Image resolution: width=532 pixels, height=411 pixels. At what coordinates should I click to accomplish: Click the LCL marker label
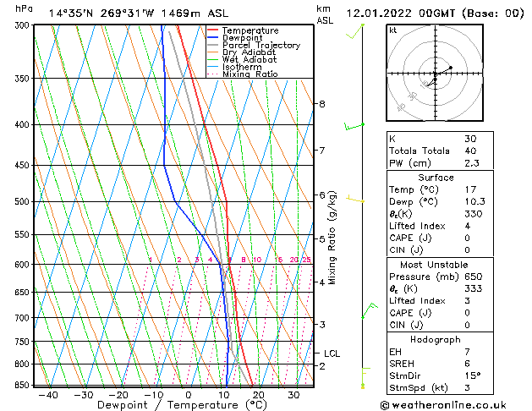point(332,353)
